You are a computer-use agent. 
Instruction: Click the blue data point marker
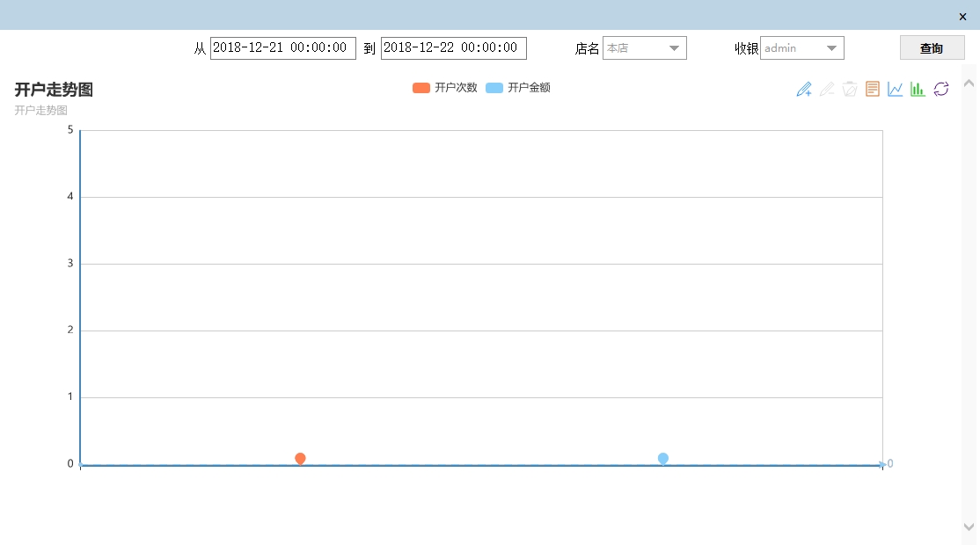point(663,459)
